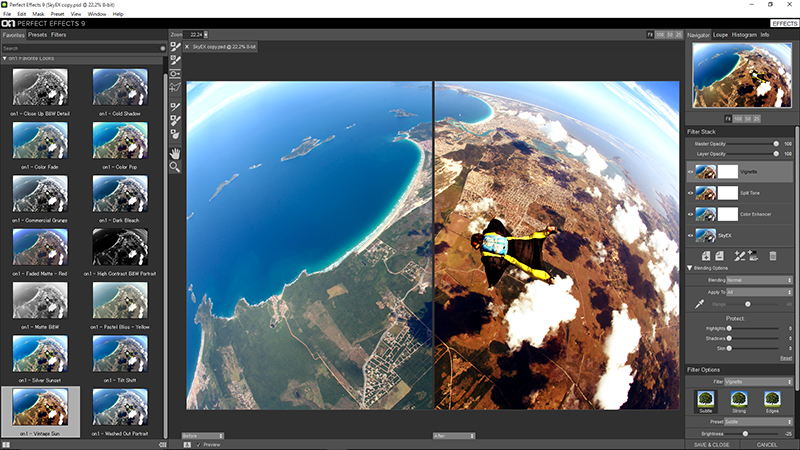Add a new filter layer
800x450 pixels.
pyautogui.click(x=706, y=256)
